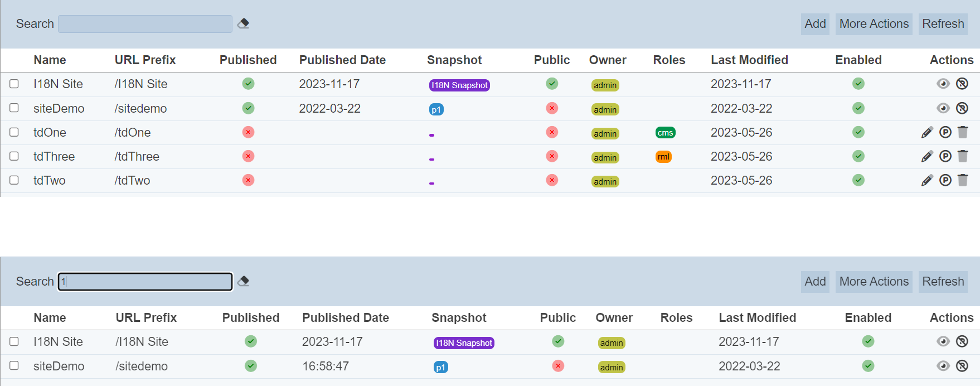Focus the empty Search input field
The image size is (980, 386).
145,24
